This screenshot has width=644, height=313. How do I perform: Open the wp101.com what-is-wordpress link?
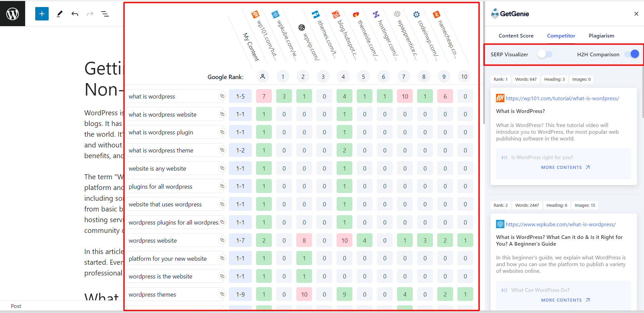[562, 98]
